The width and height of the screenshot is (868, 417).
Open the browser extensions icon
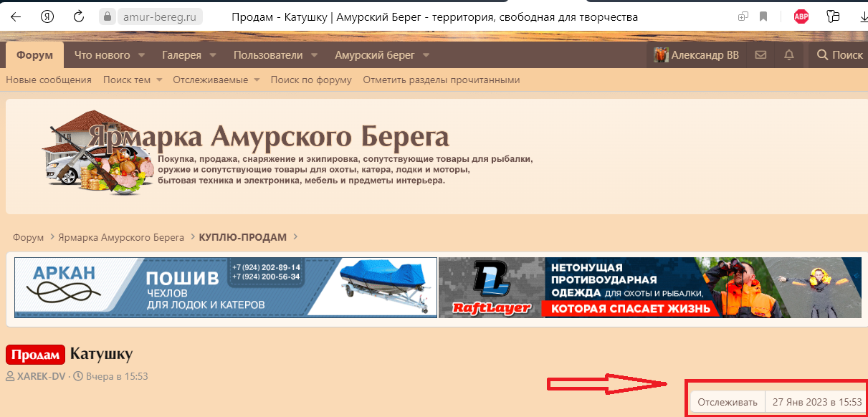click(x=833, y=16)
